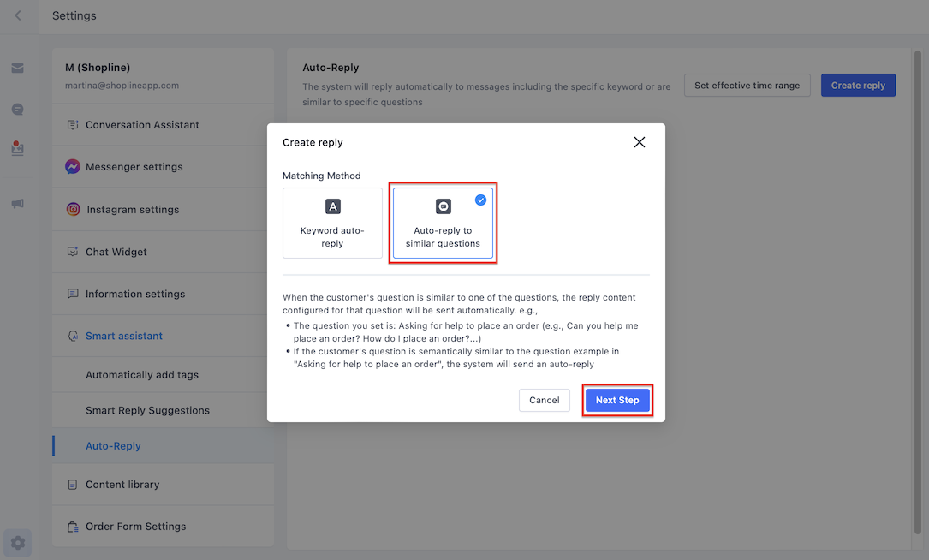
Task: Open Order Form Settings
Action: pyautogui.click(x=163, y=527)
